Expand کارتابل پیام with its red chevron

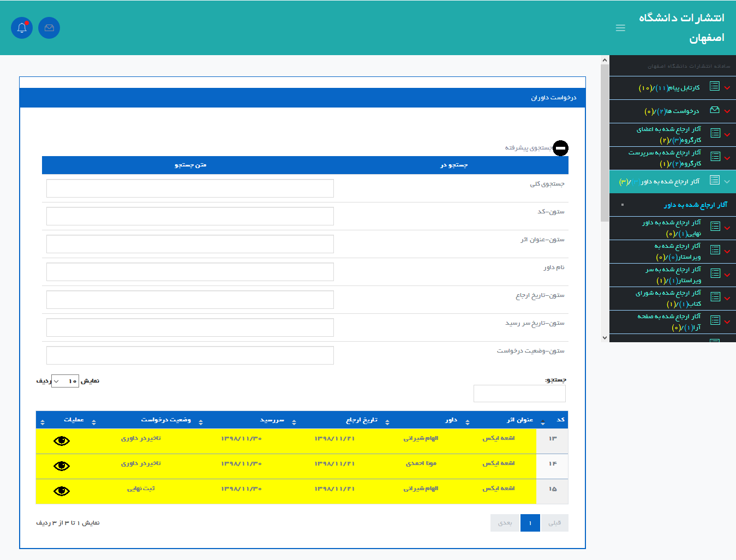pos(727,88)
